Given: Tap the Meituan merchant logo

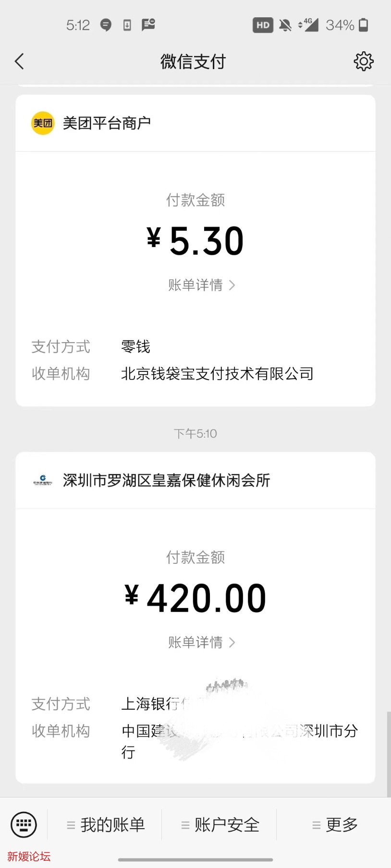Looking at the screenshot, I should tap(43, 123).
